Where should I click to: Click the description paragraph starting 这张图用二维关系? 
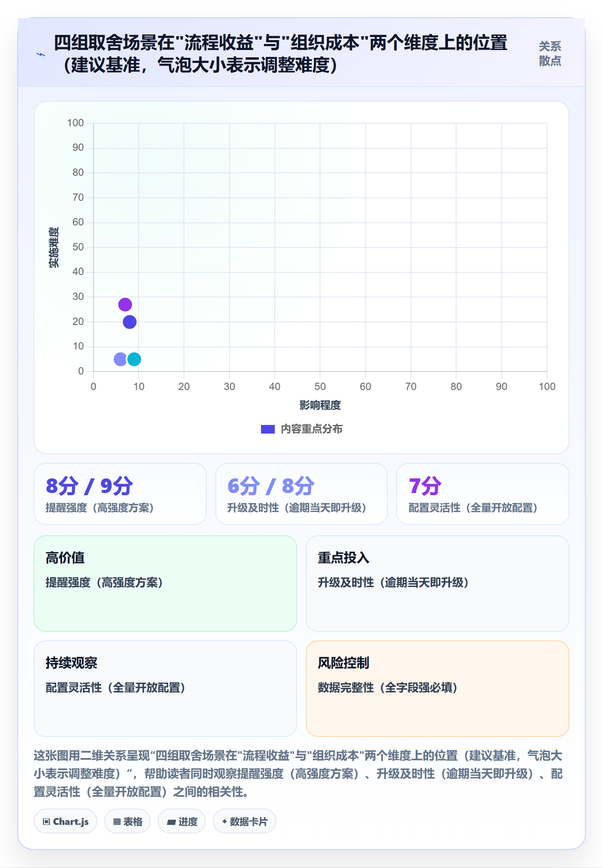298,774
